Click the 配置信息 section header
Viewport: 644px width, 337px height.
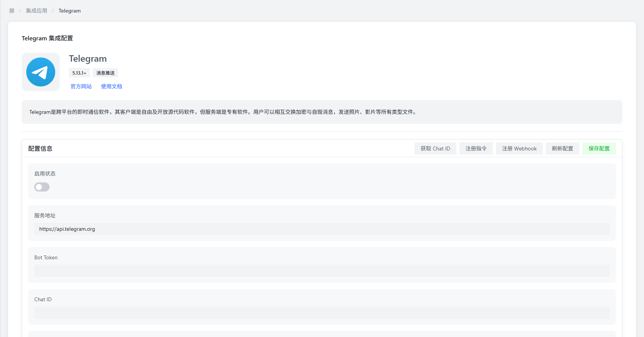tap(40, 149)
